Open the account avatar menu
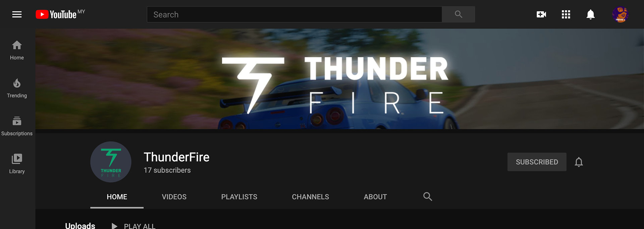The width and height of the screenshot is (644, 229). coord(620,14)
